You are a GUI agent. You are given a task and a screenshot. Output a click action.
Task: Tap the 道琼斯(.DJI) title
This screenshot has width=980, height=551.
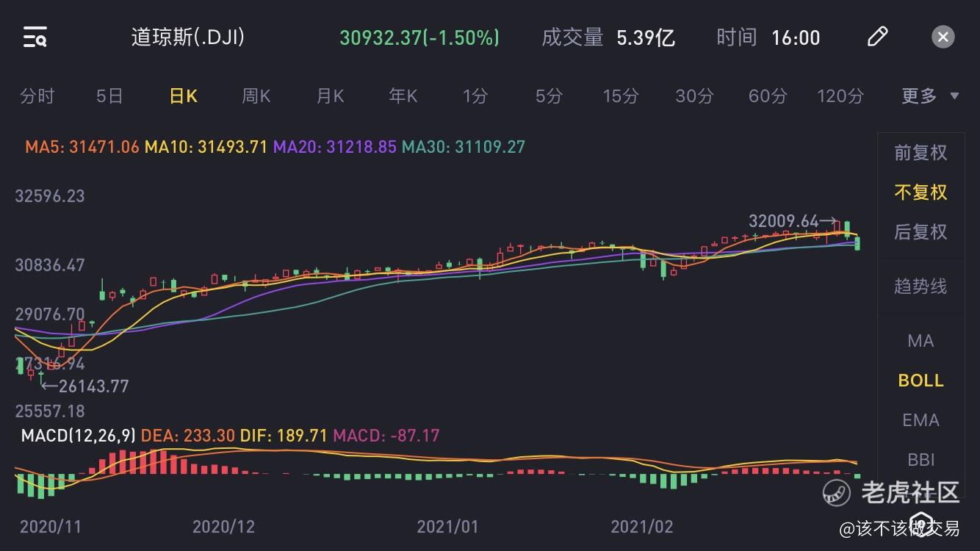pyautogui.click(x=188, y=37)
